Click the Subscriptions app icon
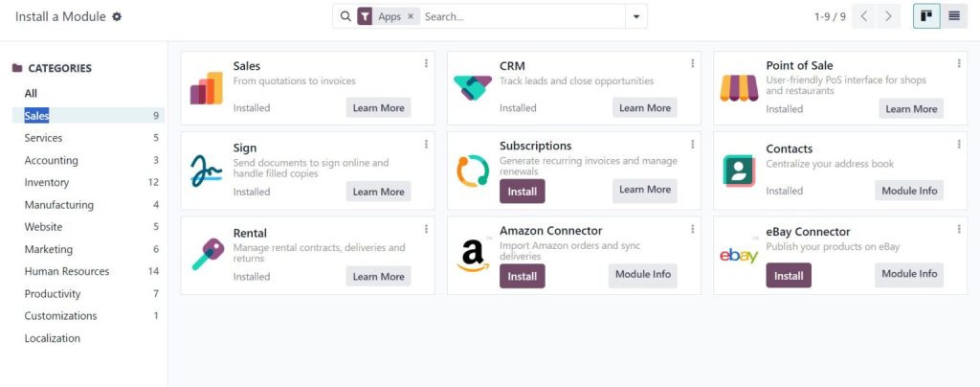The height and width of the screenshot is (387, 980). tap(472, 171)
